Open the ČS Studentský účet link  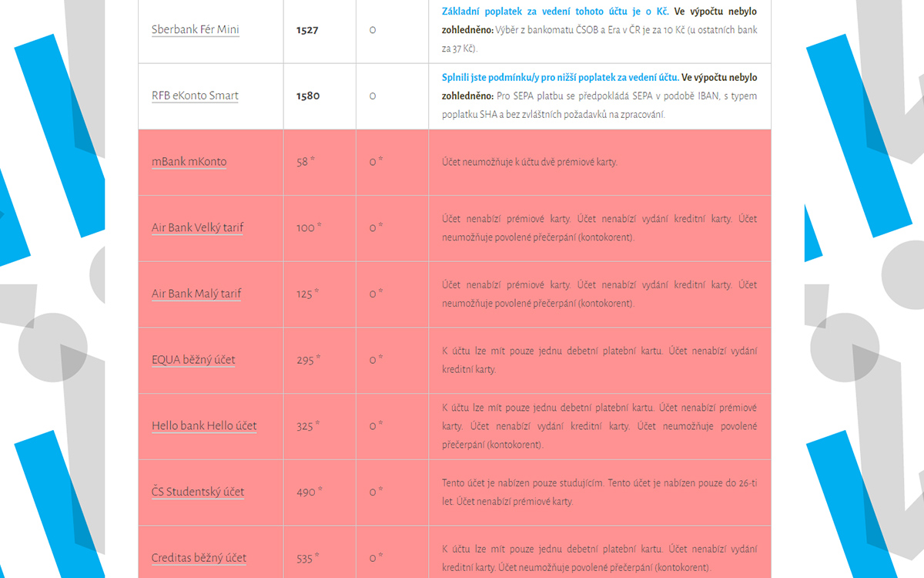pyautogui.click(x=198, y=492)
